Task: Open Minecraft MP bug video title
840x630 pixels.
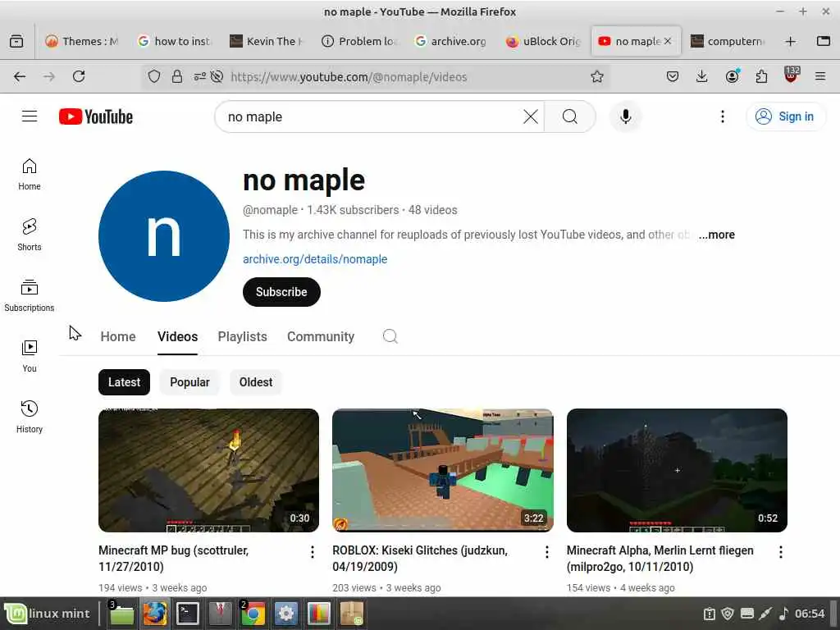Action: pyautogui.click(x=174, y=558)
